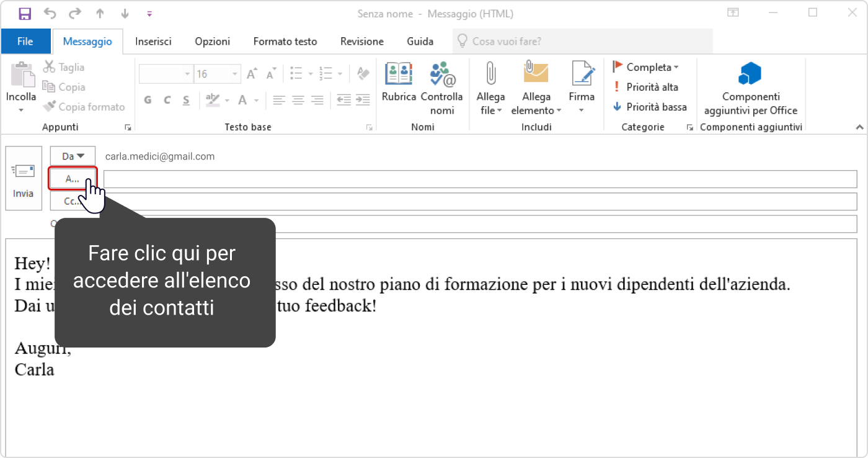
Task: Click in the Cosa vuoi fare search box
Action: pyautogui.click(x=583, y=42)
